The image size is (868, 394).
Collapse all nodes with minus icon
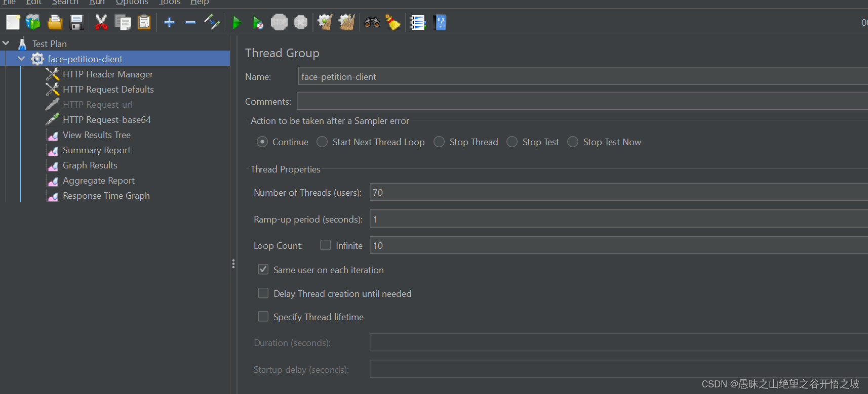[190, 22]
